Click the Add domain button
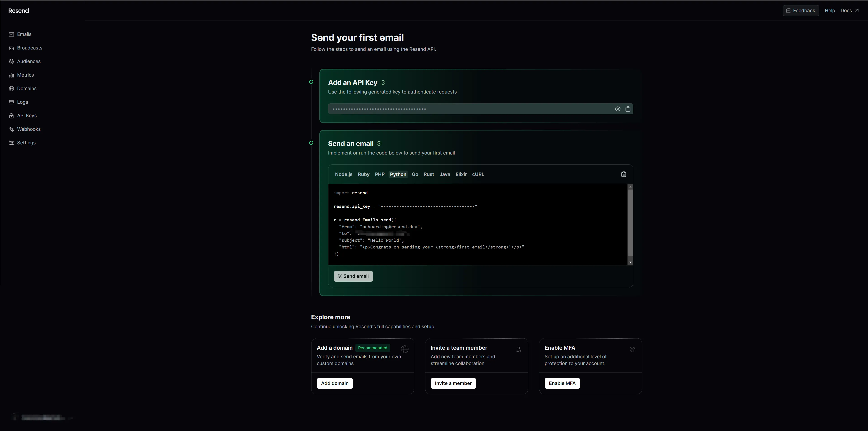 (x=335, y=383)
